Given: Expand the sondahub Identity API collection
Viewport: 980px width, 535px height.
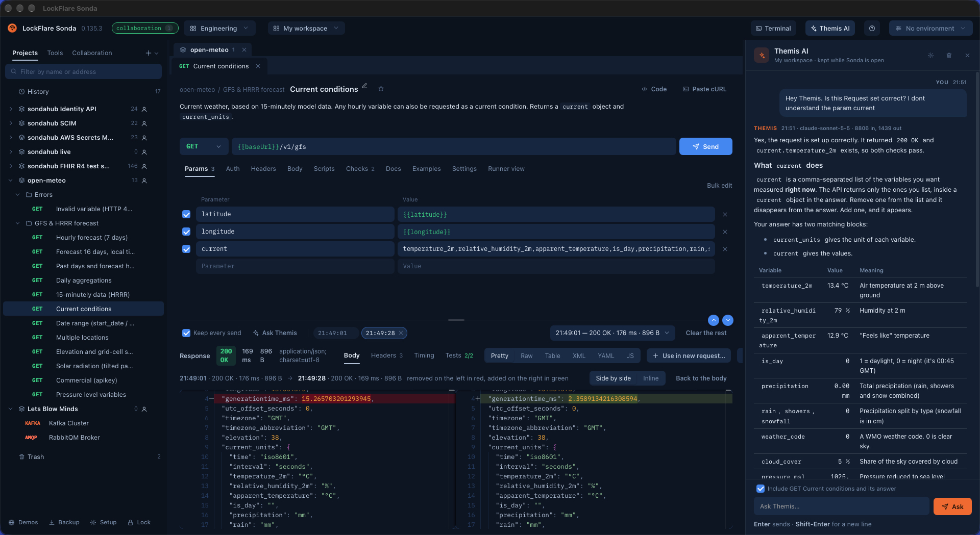Looking at the screenshot, I should click(11, 109).
